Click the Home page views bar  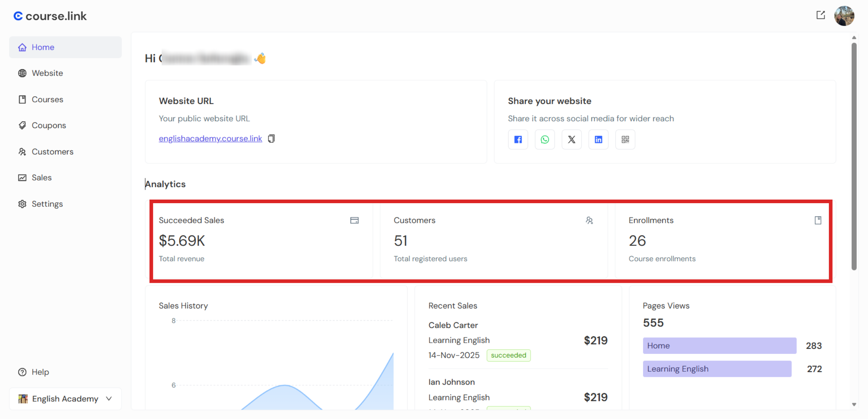point(719,346)
